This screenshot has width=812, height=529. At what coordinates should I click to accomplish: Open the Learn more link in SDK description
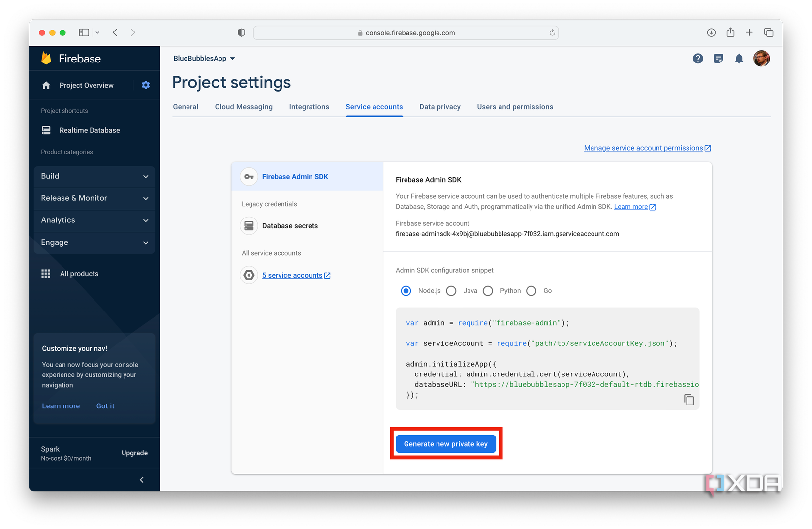click(x=635, y=207)
